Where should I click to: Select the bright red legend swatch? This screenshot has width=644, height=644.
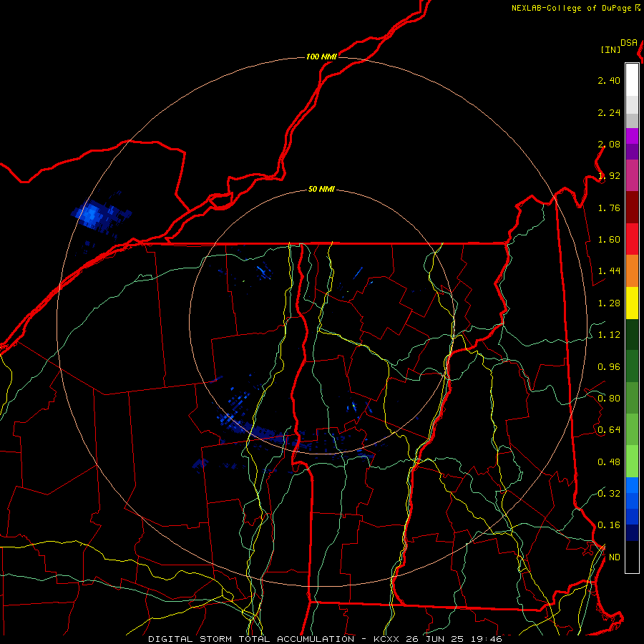(x=632, y=239)
